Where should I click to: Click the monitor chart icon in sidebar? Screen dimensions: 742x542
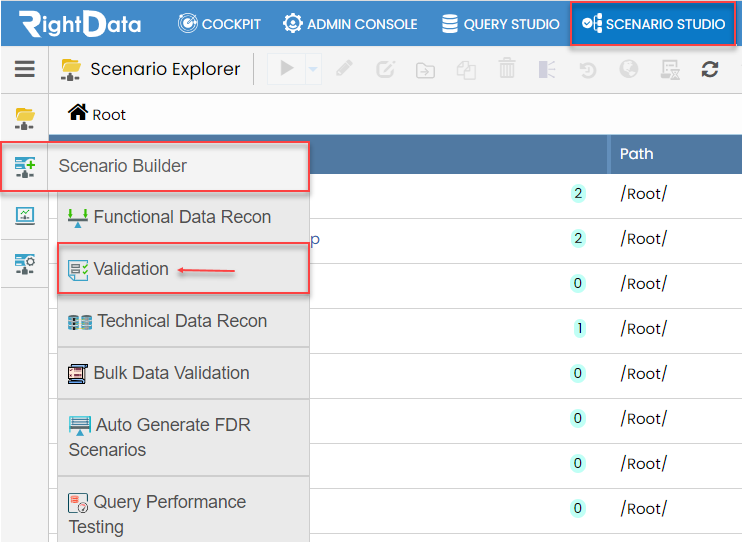[25, 215]
